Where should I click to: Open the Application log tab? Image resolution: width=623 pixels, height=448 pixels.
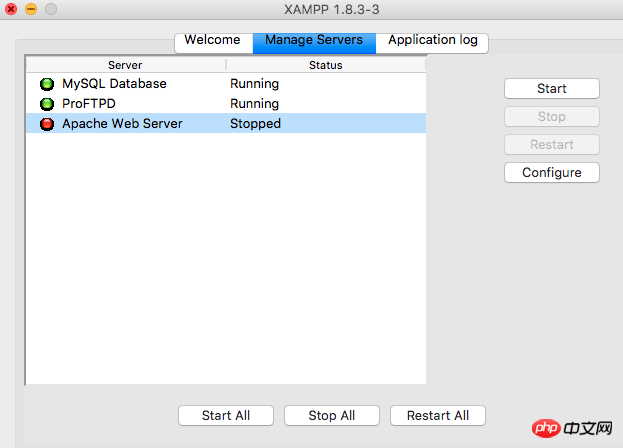pyautogui.click(x=432, y=43)
